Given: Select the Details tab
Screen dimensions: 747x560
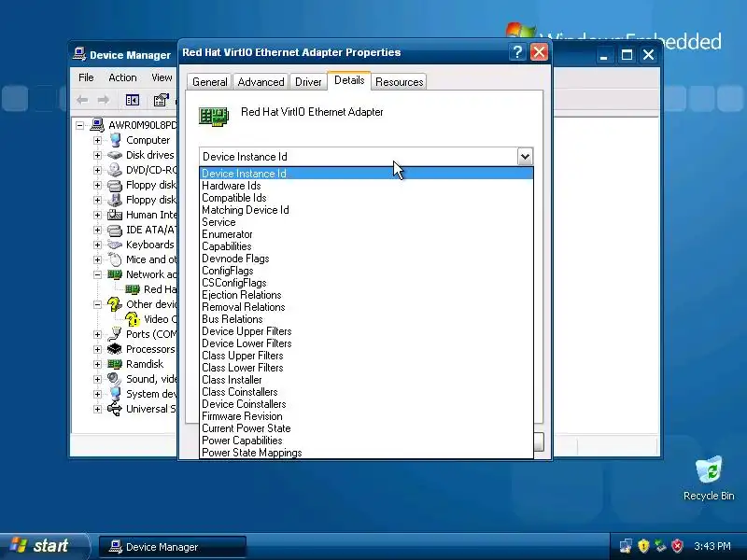Looking at the screenshot, I should click(x=349, y=80).
